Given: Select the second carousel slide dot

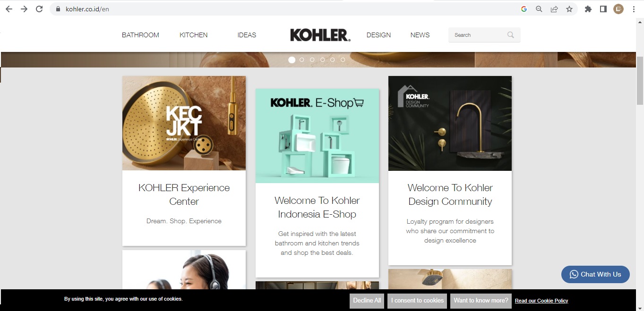Looking at the screenshot, I should (x=302, y=60).
